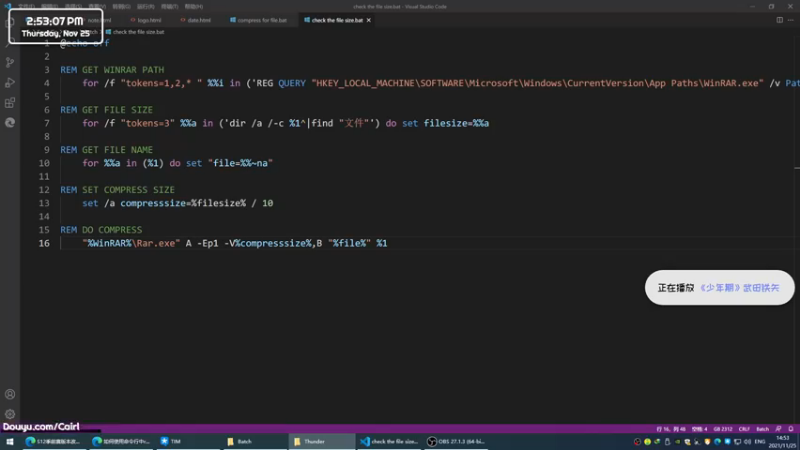Open the Accounts menu icon
The height and width of the screenshot is (450, 800).
tap(10, 394)
